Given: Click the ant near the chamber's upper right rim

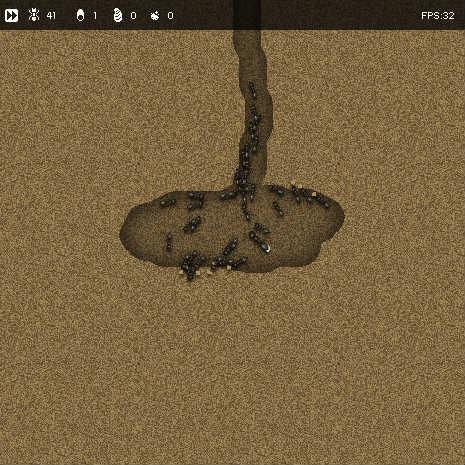Looking at the screenshot, I should click(321, 199).
